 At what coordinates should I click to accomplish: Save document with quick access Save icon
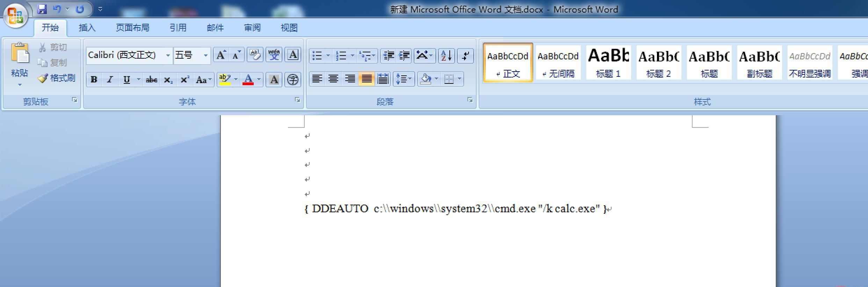[42, 9]
